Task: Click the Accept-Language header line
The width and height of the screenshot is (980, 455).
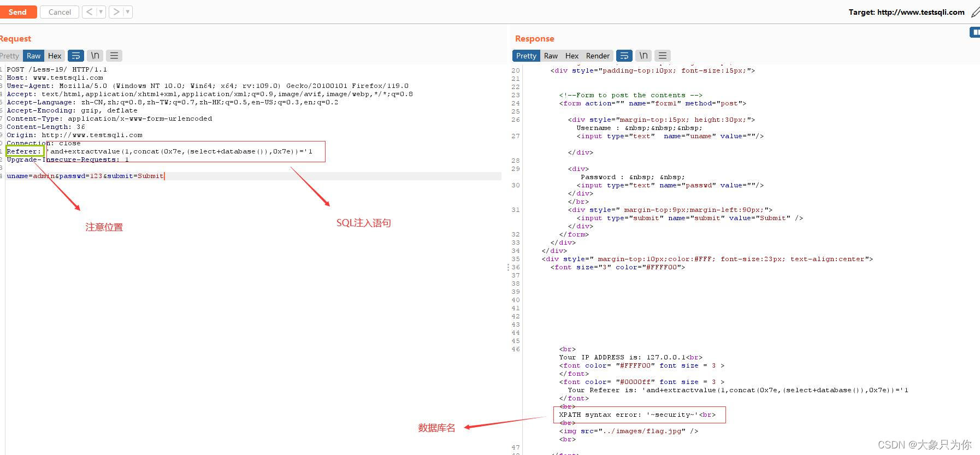Action: 173,102
